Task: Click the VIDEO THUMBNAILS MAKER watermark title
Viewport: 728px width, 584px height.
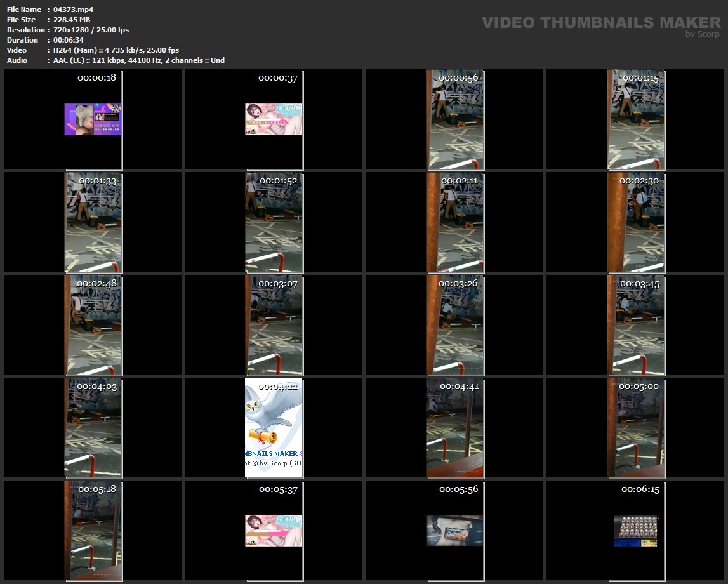Action: (600, 23)
